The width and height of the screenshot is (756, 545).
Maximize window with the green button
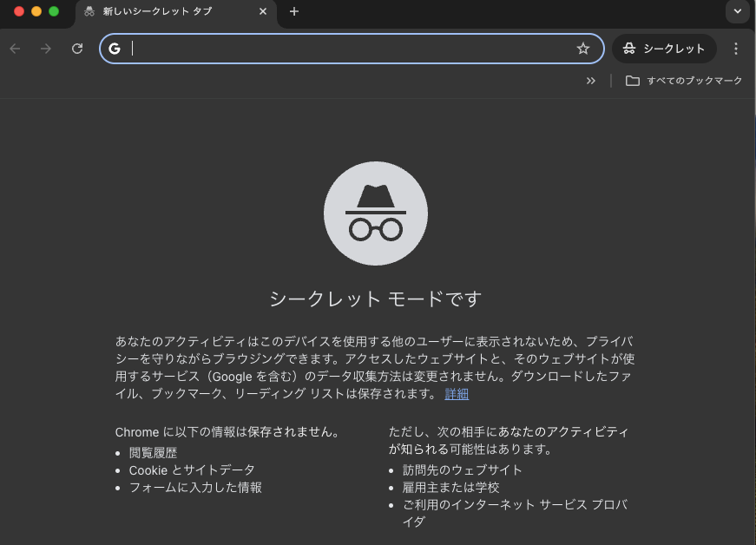click(54, 11)
